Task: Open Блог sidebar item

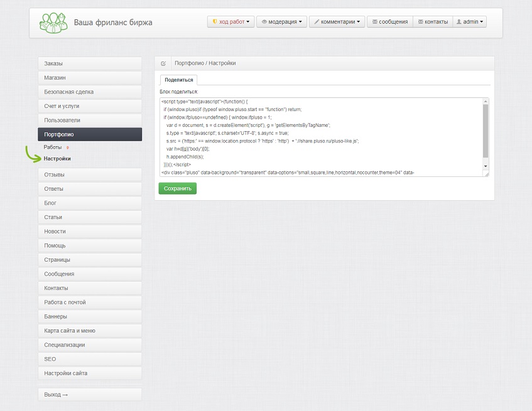Action: point(90,203)
